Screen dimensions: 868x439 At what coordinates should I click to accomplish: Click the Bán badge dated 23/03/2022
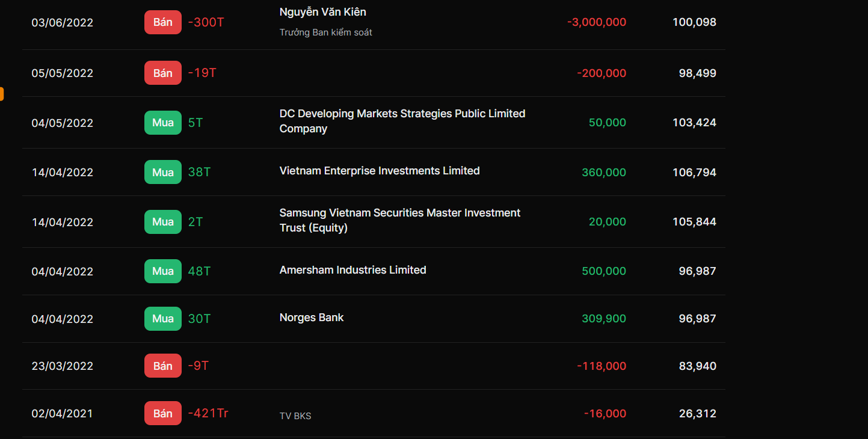162,366
